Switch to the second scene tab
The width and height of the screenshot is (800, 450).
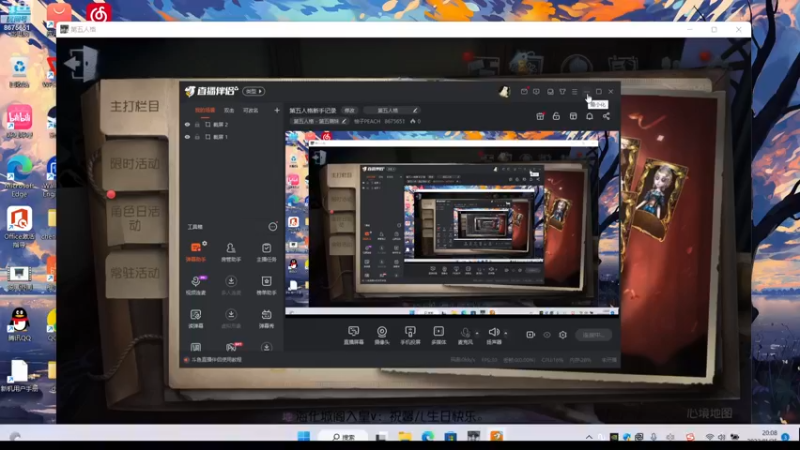tap(229, 110)
